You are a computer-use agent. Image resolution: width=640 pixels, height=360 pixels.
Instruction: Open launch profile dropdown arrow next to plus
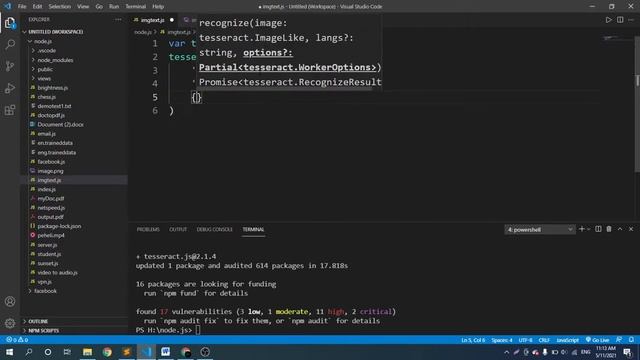(589, 229)
